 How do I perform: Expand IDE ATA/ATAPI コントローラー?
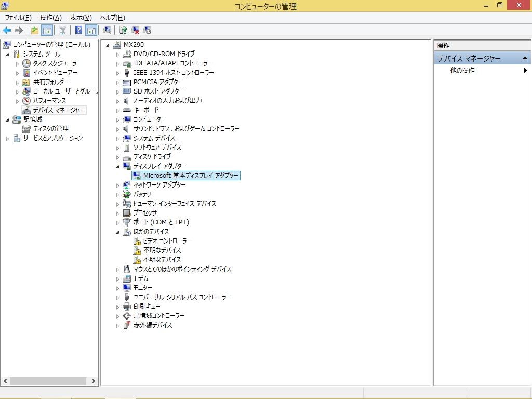coord(118,64)
